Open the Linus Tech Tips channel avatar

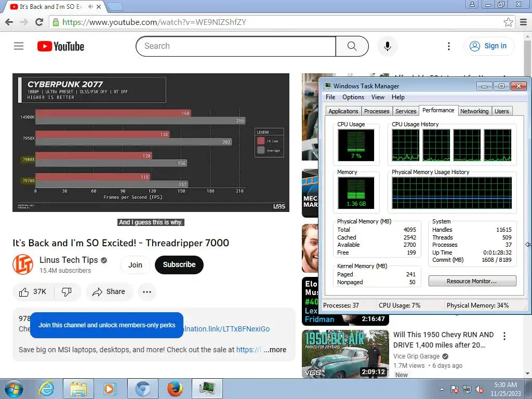click(23, 264)
